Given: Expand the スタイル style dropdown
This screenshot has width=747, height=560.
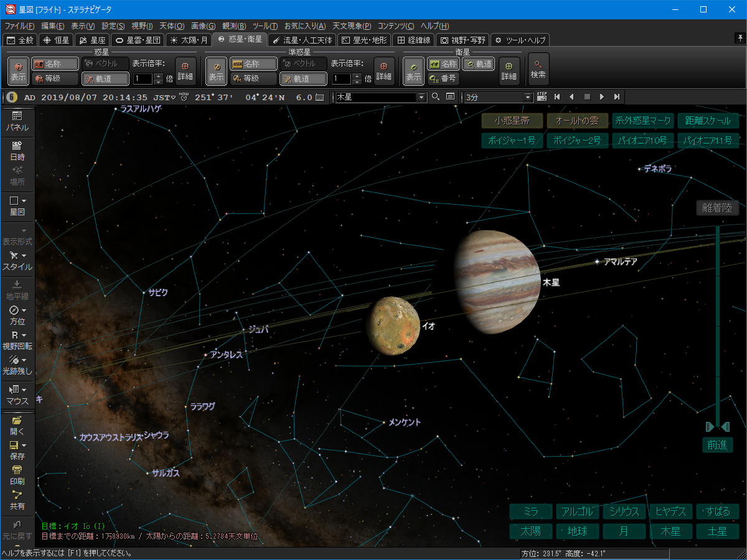Looking at the screenshot, I should 24,256.
